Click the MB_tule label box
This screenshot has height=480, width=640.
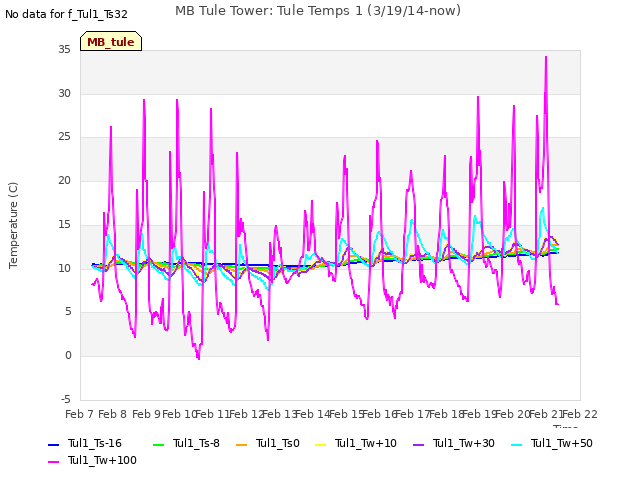pos(111,41)
